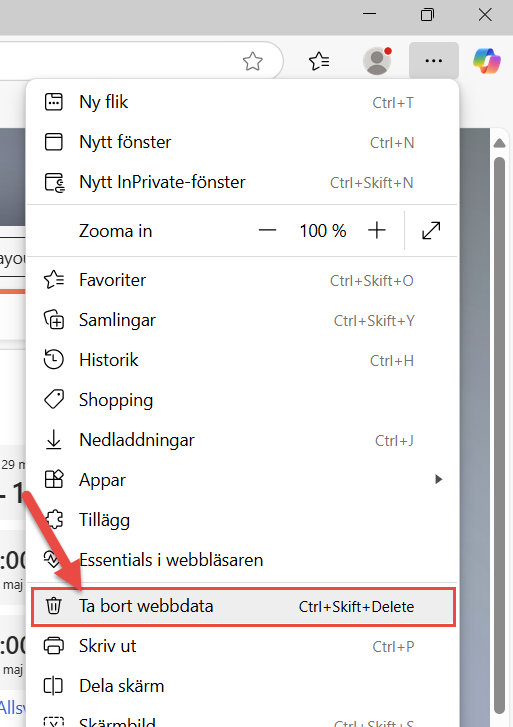
Task: Add page to favorites star icon
Action: 252,61
